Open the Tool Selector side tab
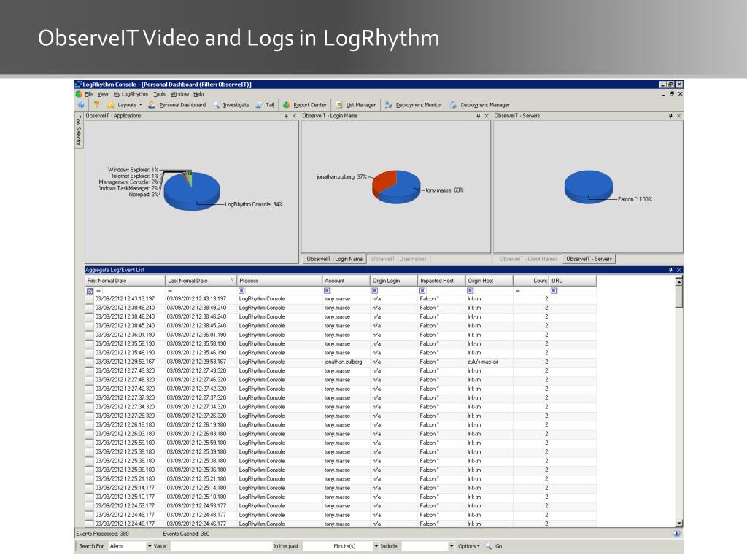Screen dimensions: 747x560 tap(79, 131)
